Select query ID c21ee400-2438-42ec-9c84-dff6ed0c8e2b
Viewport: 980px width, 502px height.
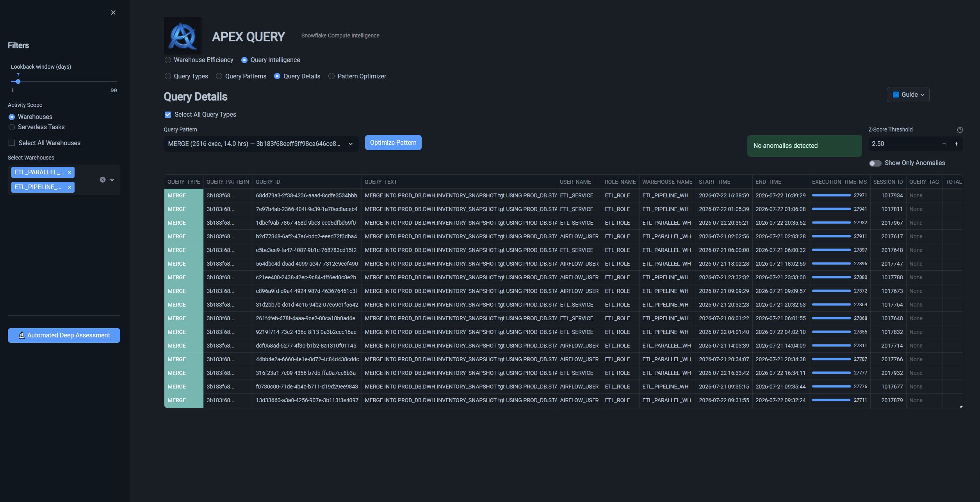(x=307, y=278)
